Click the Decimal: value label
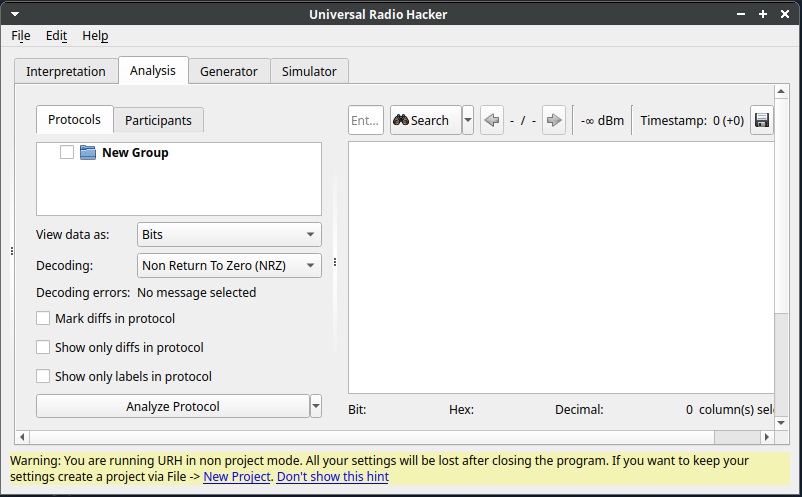Image resolution: width=802 pixels, height=497 pixels. click(579, 410)
